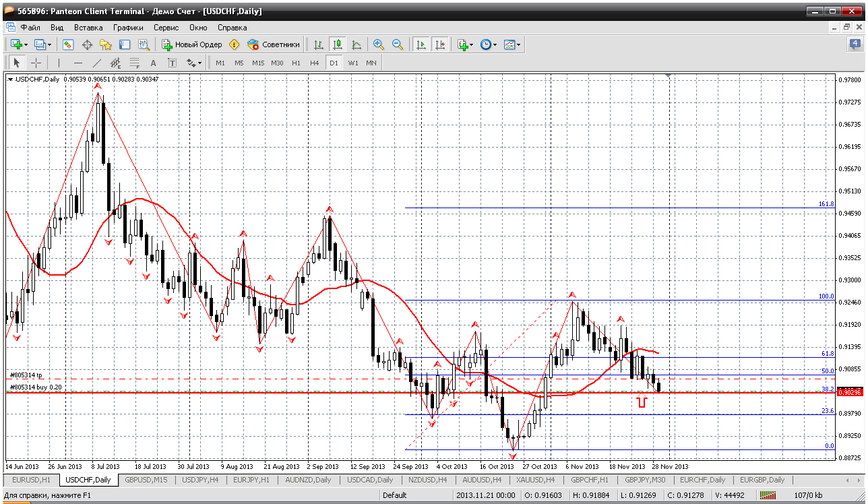Switch timeframe to M15
Image resolution: width=868 pixels, height=504 pixels.
click(258, 63)
